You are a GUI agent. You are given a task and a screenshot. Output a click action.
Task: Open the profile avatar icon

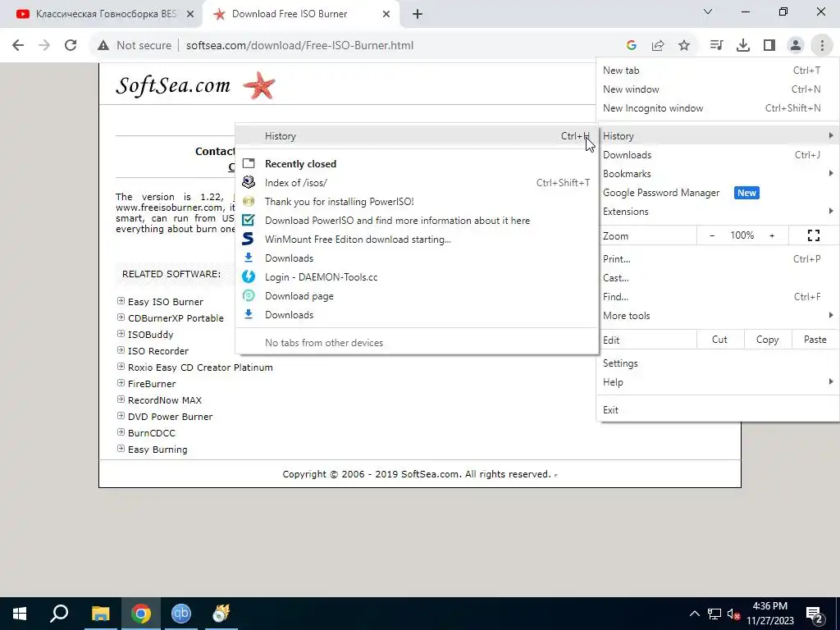(796, 46)
